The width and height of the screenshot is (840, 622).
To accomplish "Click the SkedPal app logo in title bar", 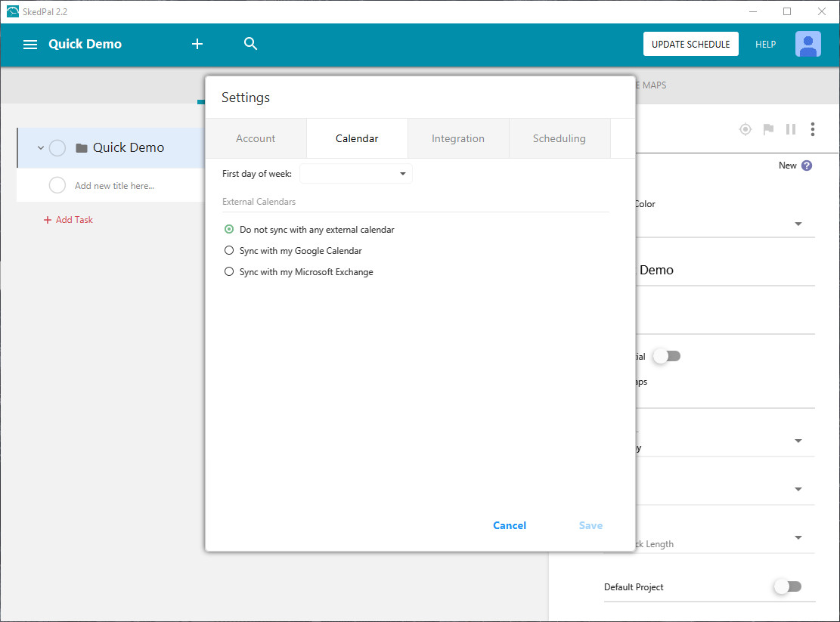I will tap(12, 11).
